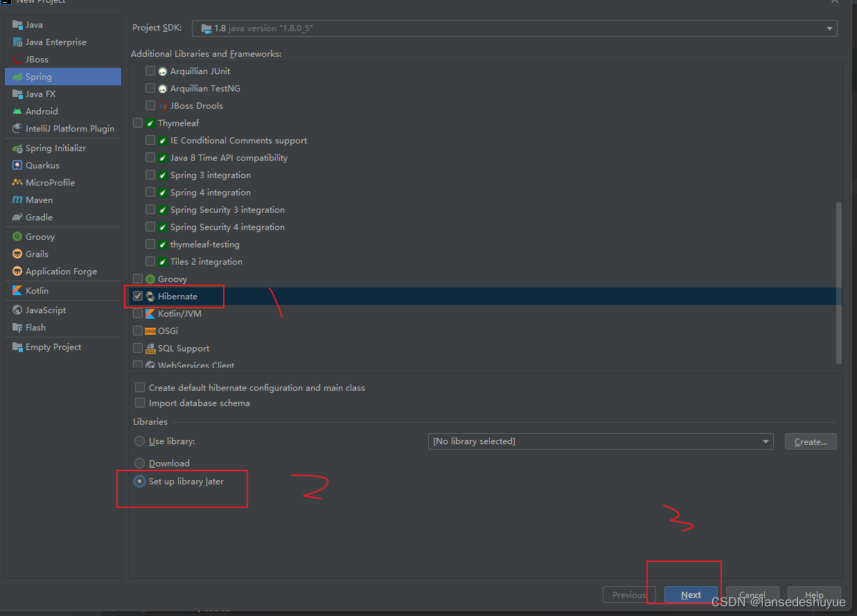Select Spring project type in sidebar
Screen dimensions: 857x616
(63, 77)
